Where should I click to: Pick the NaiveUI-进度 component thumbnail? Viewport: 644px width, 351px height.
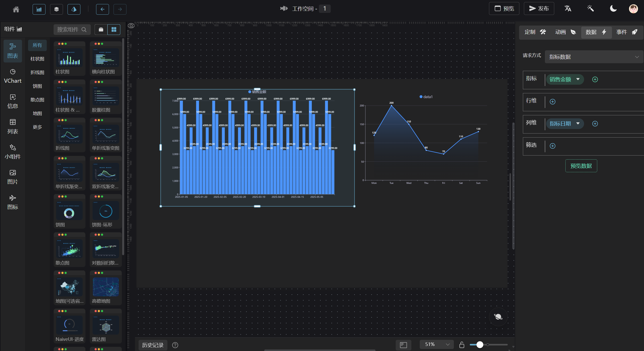click(x=70, y=326)
